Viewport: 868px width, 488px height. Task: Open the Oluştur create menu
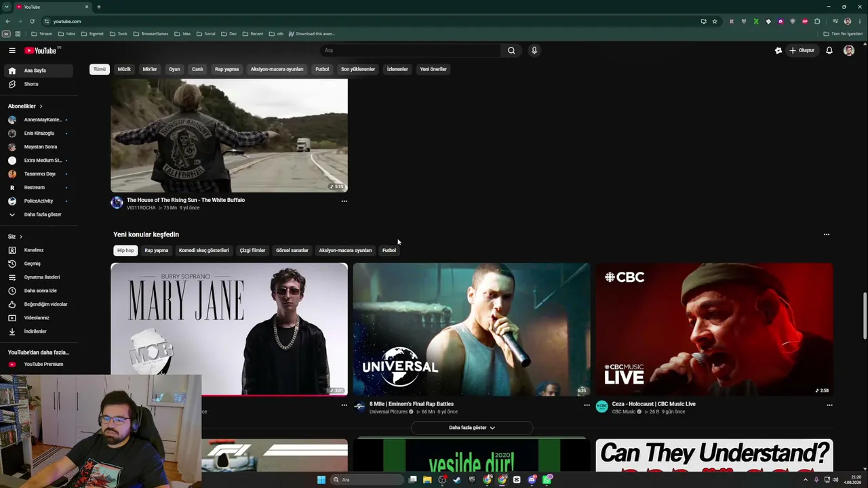click(802, 50)
